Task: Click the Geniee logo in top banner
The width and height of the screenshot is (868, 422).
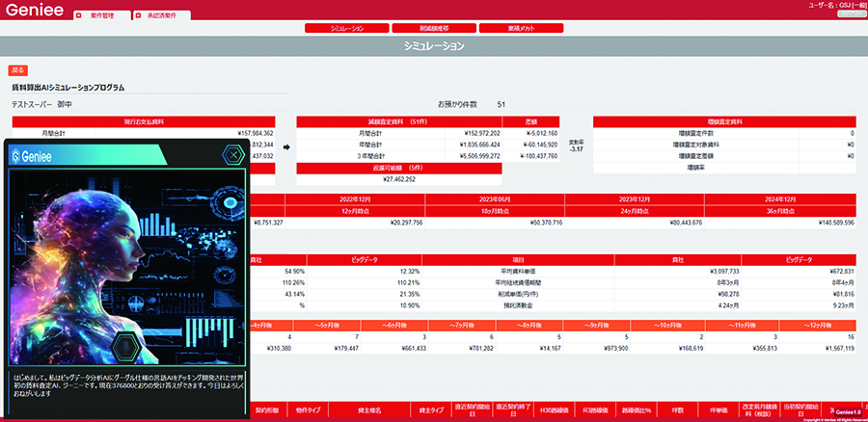Action: 35,10
